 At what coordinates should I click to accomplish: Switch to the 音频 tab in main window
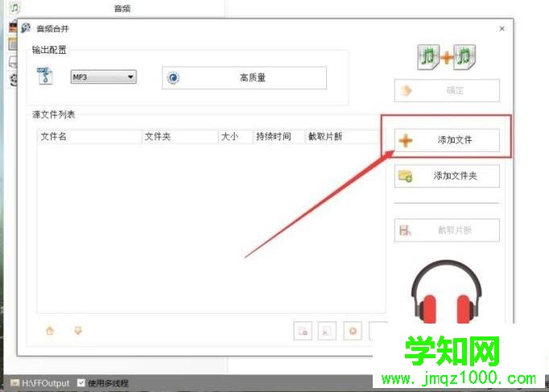tap(122, 8)
